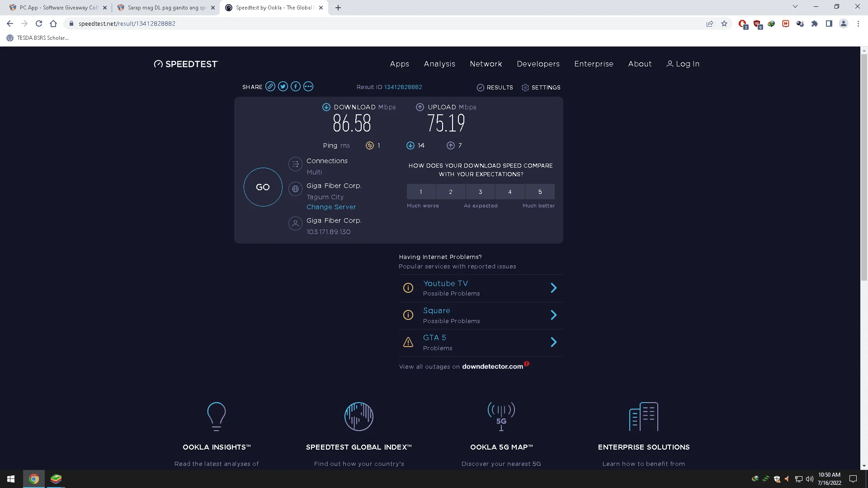Open the Network menu
This screenshot has width=868, height=488.
pyautogui.click(x=486, y=64)
